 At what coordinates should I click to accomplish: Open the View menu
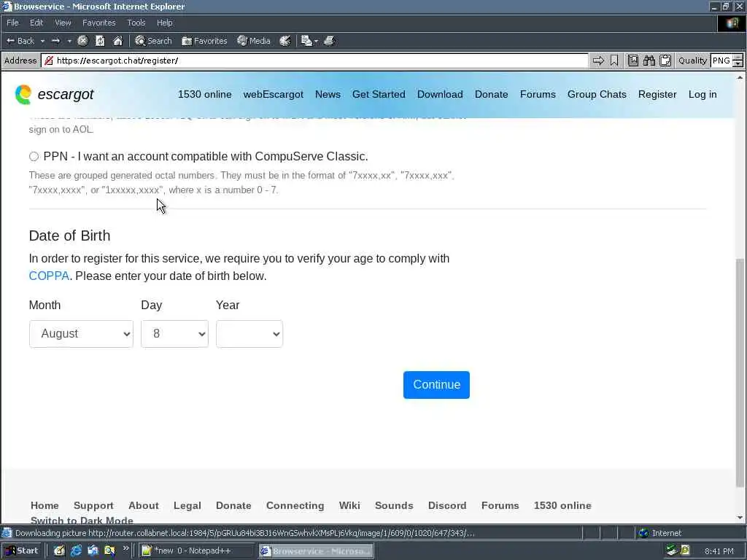[x=63, y=23]
